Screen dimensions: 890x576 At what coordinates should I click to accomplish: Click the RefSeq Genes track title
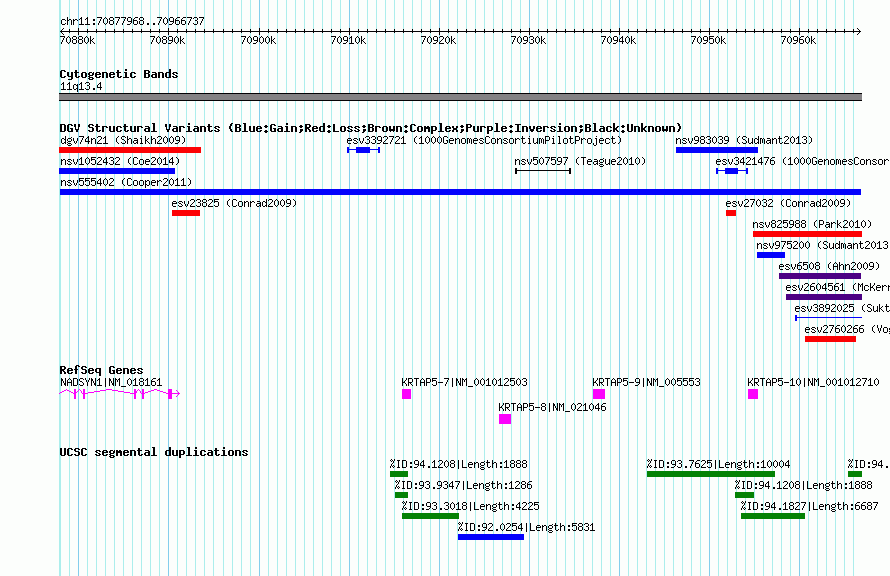click(x=101, y=370)
